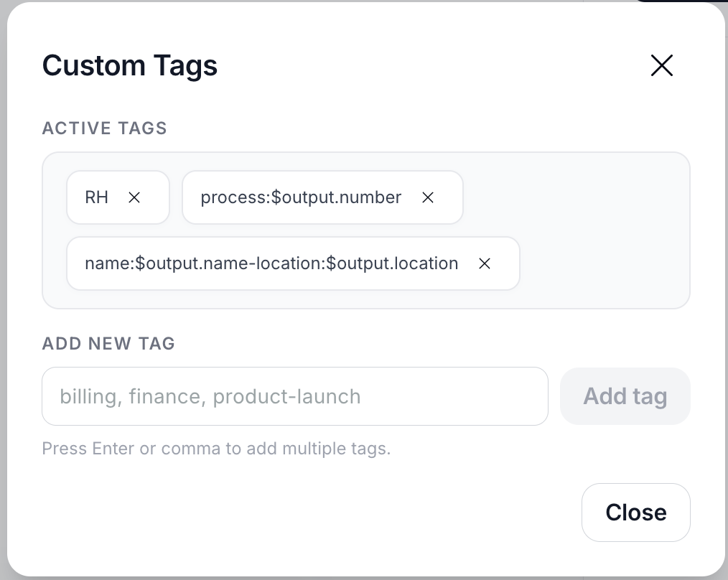Click the ACTIVE TAGS section header
The height and width of the screenshot is (580, 728).
click(x=104, y=128)
